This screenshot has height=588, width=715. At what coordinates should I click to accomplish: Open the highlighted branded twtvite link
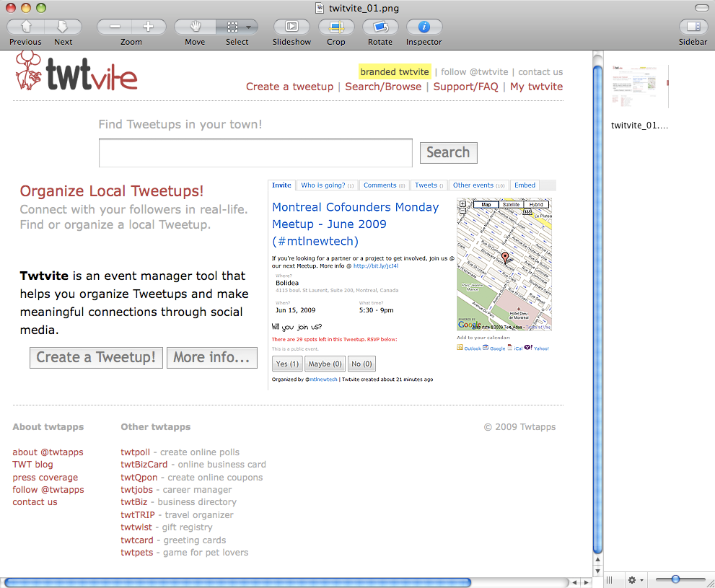(x=395, y=71)
